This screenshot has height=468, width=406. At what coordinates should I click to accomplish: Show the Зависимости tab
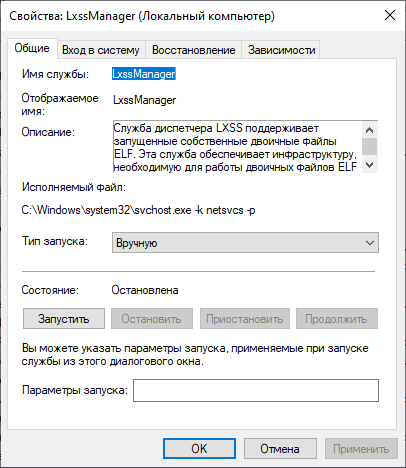[281, 50]
